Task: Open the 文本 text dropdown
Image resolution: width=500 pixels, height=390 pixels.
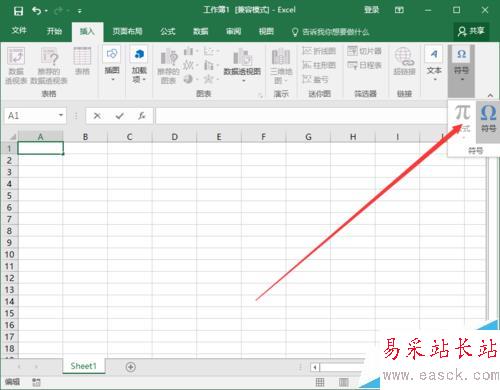Action: (434, 64)
